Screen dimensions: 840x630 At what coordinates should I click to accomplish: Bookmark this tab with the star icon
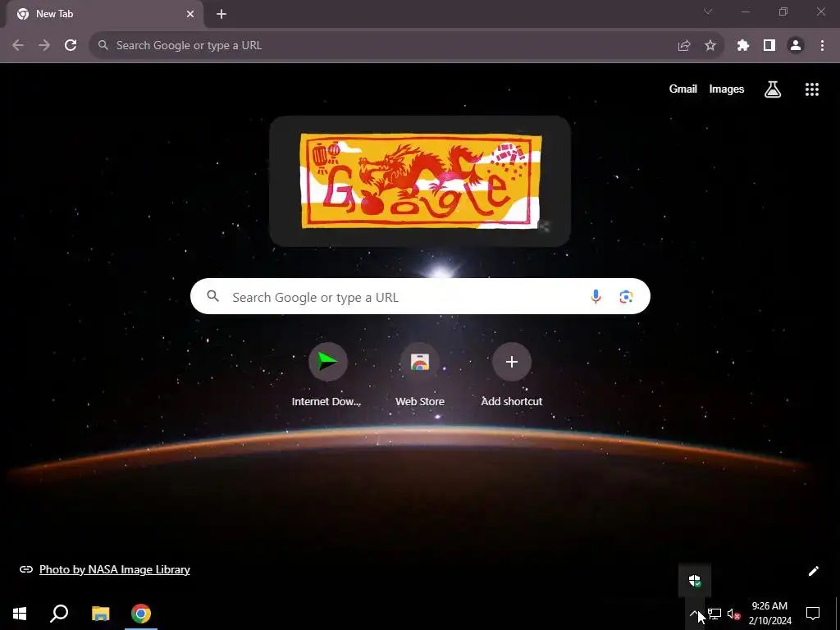click(x=710, y=46)
